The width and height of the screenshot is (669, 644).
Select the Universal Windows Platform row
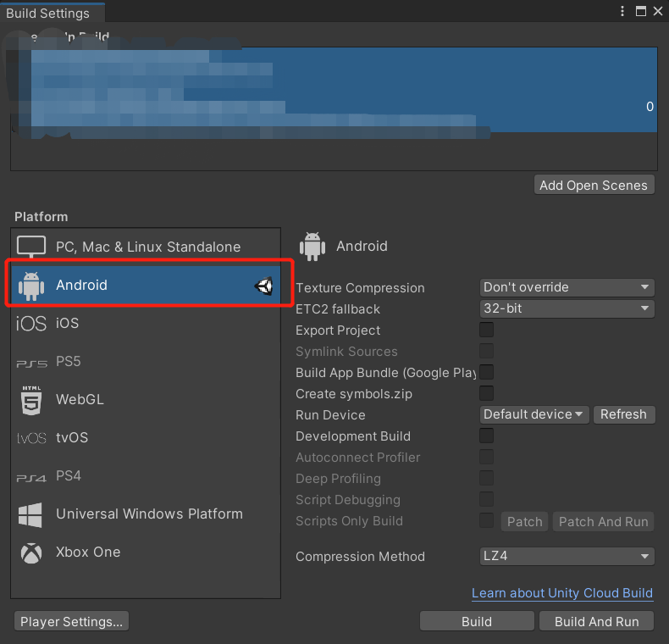point(146,514)
